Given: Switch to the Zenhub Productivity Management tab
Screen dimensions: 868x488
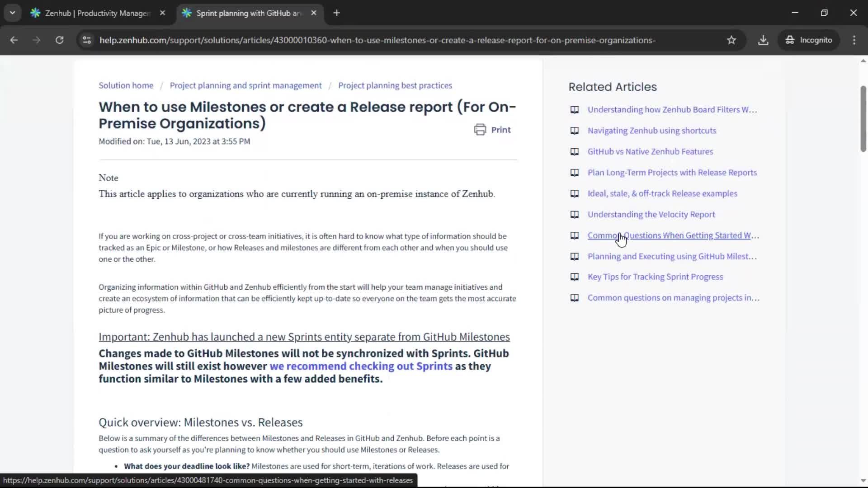Looking at the screenshot, I should [90, 13].
